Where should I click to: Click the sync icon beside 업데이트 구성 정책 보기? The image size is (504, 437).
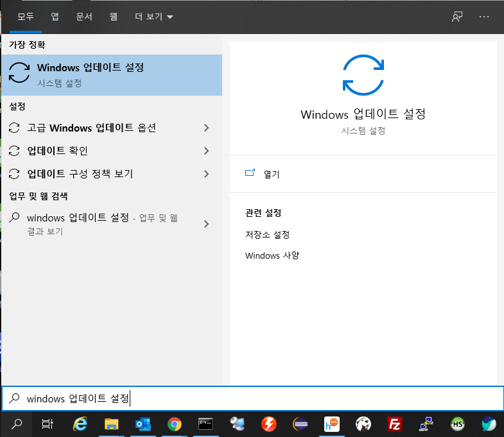(14, 174)
